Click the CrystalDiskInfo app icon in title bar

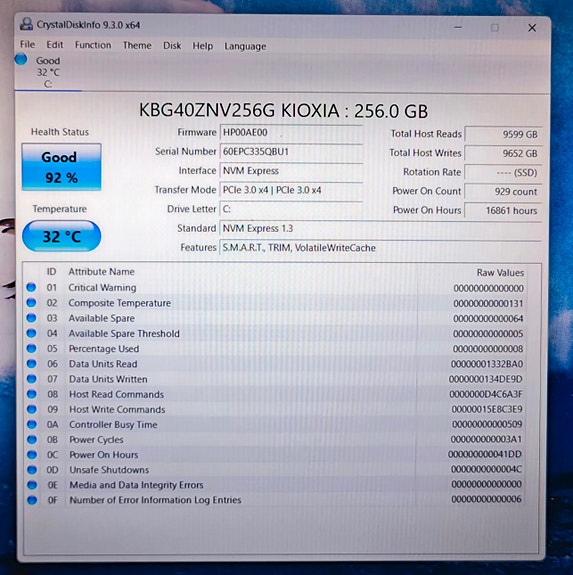pos(26,24)
